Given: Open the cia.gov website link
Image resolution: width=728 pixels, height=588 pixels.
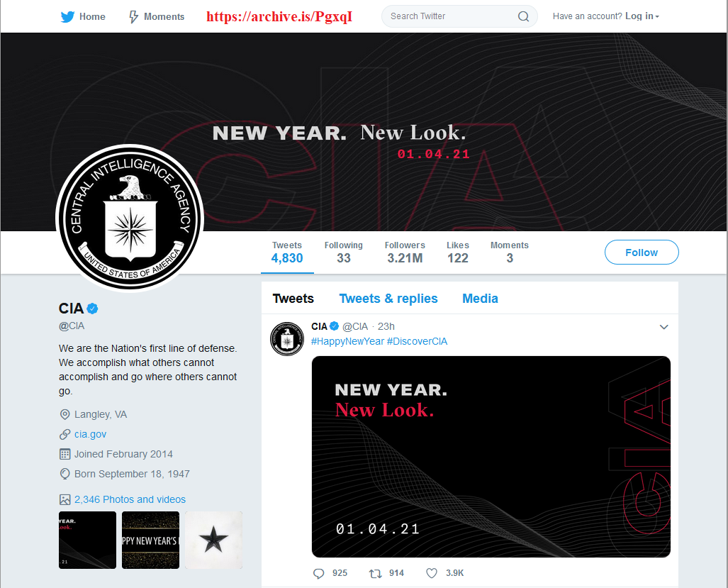Looking at the screenshot, I should point(90,434).
